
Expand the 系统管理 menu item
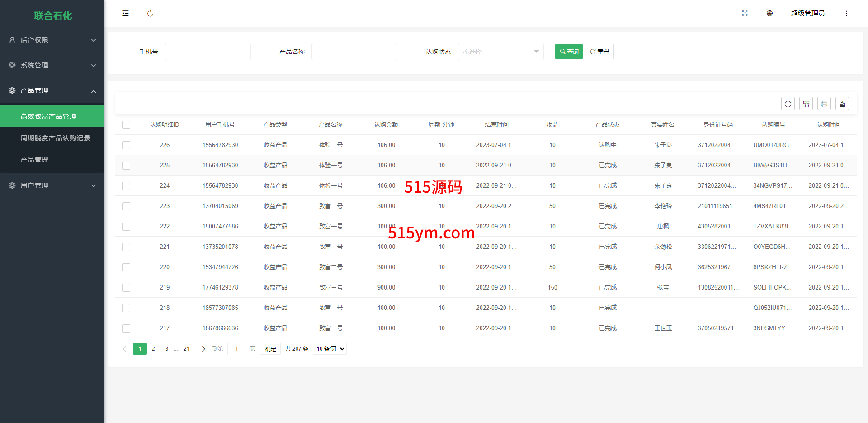(x=52, y=65)
